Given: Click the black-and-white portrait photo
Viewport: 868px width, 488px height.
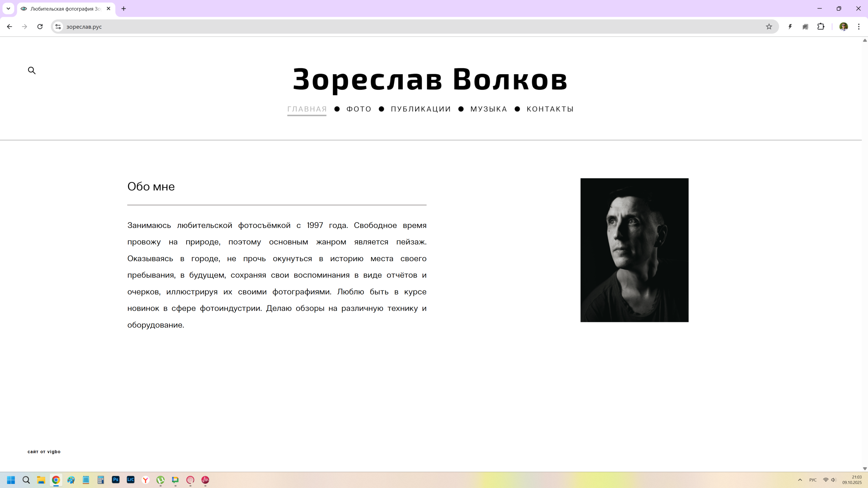Looking at the screenshot, I should (634, 250).
